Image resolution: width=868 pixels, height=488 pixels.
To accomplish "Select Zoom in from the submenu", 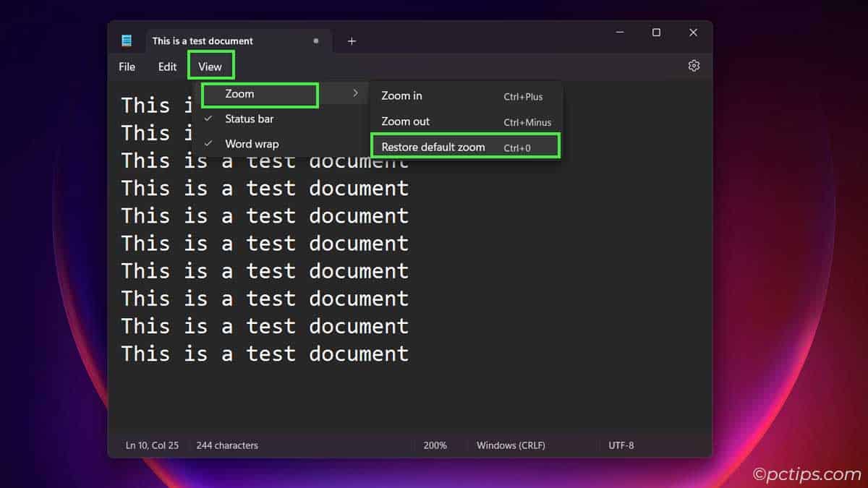I will click(401, 96).
